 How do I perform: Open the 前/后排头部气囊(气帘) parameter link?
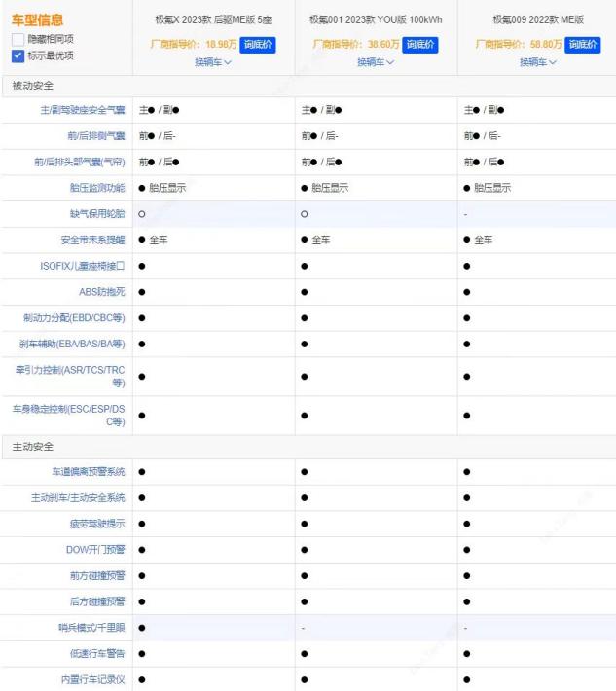[x=80, y=163]
